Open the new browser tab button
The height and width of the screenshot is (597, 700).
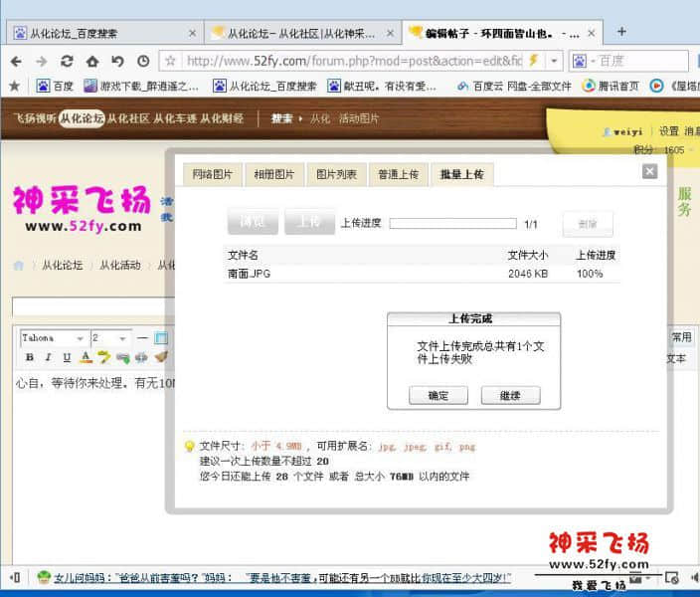621,32
